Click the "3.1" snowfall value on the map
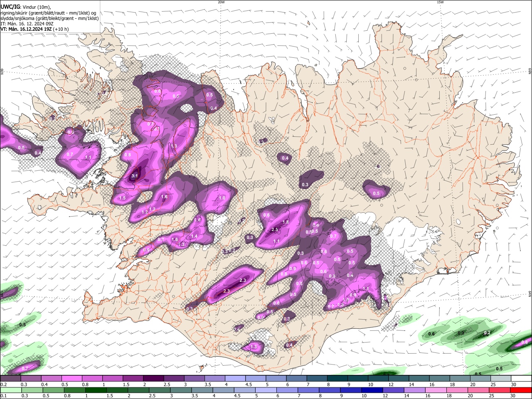Image resolution: width=532 pixels, height=399 pixels. coord(134,176)
